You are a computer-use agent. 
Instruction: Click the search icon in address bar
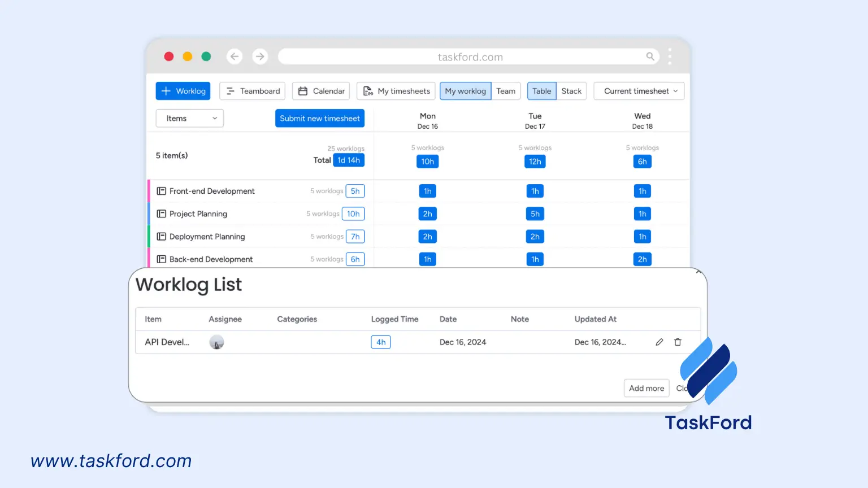(x=650, y=56)
